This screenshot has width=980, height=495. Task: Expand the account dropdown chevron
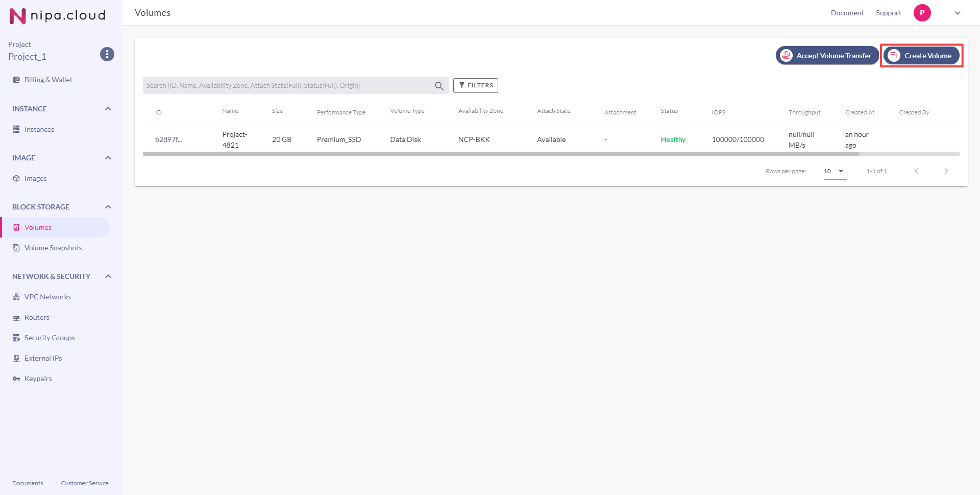click(x=958, y=13)
